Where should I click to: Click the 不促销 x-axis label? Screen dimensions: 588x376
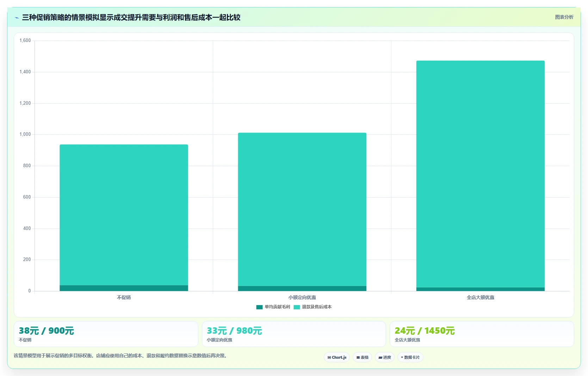[124, 297]
